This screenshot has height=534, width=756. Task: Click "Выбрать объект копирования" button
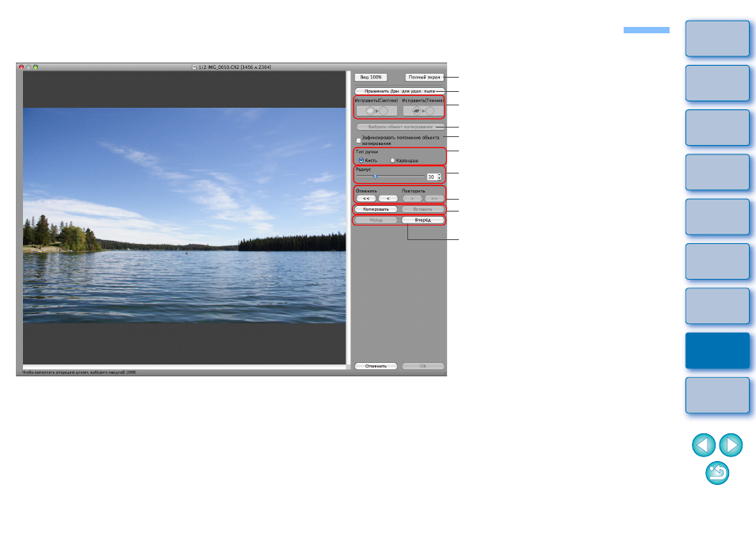click(x=400, y=127)
